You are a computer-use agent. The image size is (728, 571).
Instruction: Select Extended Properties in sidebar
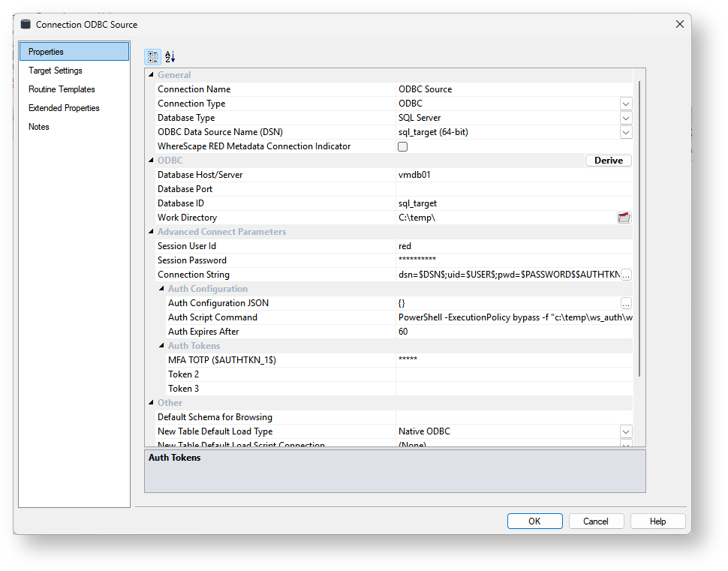64,108
